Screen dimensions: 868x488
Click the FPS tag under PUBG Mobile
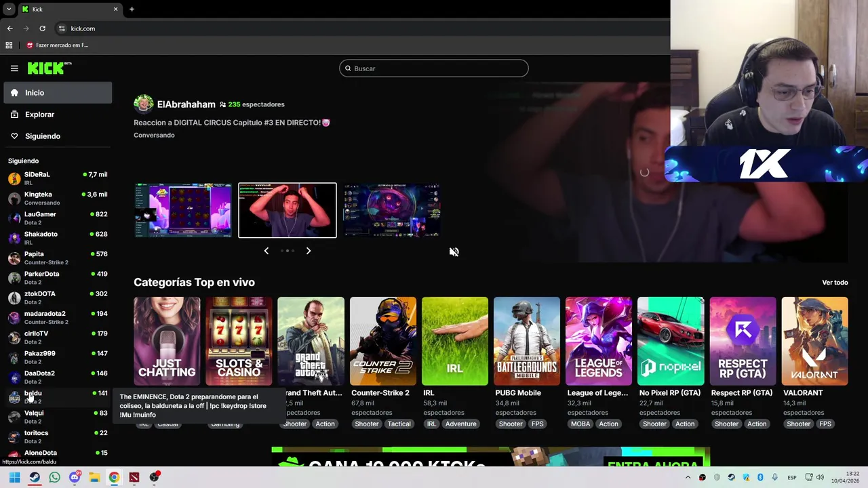[x=537, y=424]
